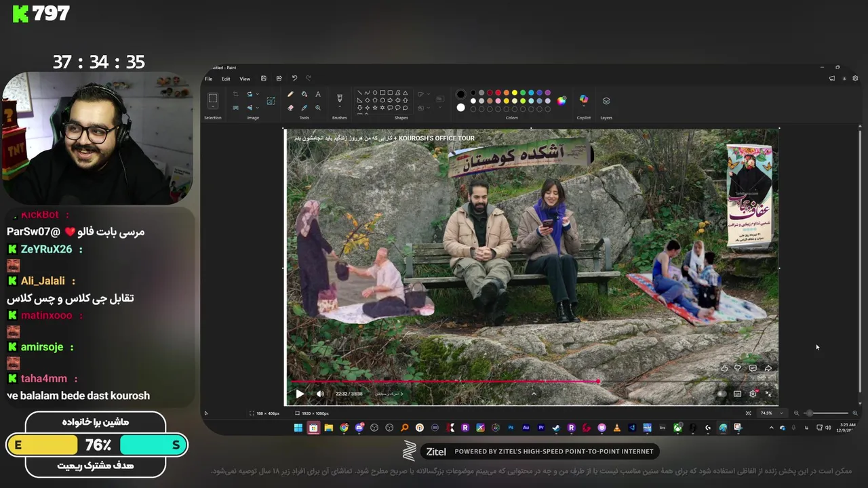Choose the Right arrow shape
The height and width of the screenshot is (488, 868).
[x=390, y=100]
